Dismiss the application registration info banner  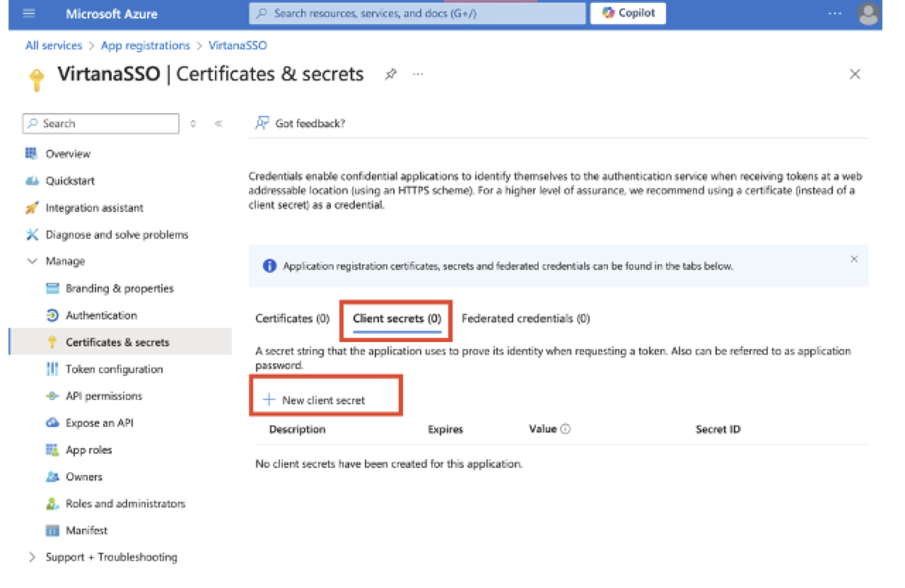pyautogui.click(x=854, y=259)
